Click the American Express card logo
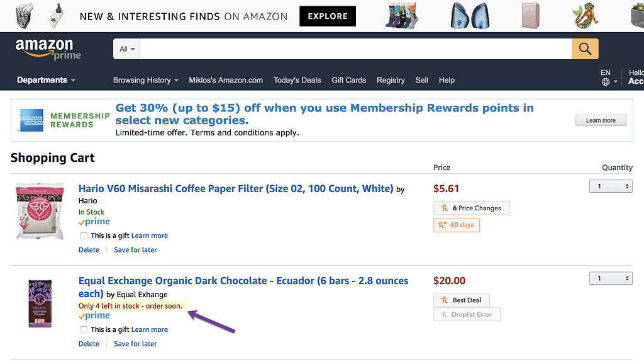This screenshot has height=364, width=644. 31,120
